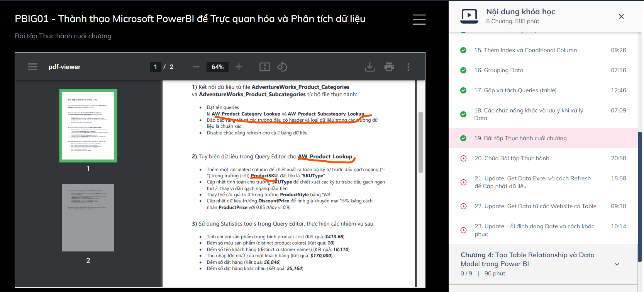Click play icon for lesson 22 Website có Table
Image resolution: width=644 pixels, height=292 pixels.
point(463,206)
